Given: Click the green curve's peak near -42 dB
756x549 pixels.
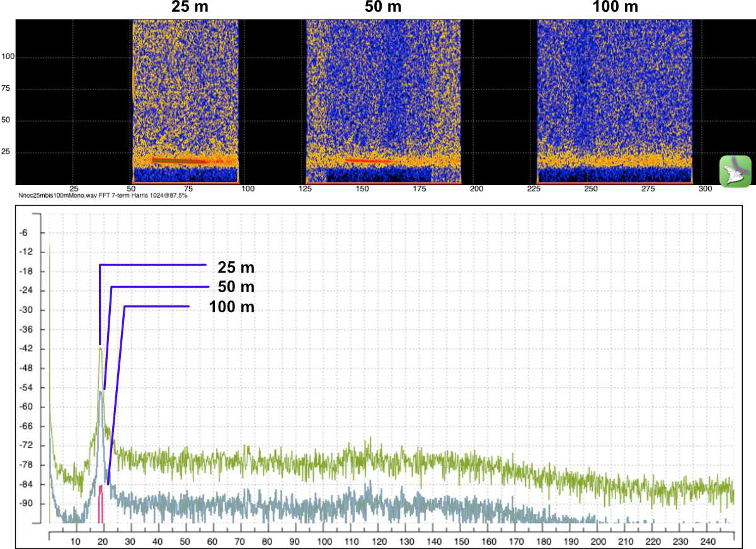Looking at the screenshot, I should 100,348.
